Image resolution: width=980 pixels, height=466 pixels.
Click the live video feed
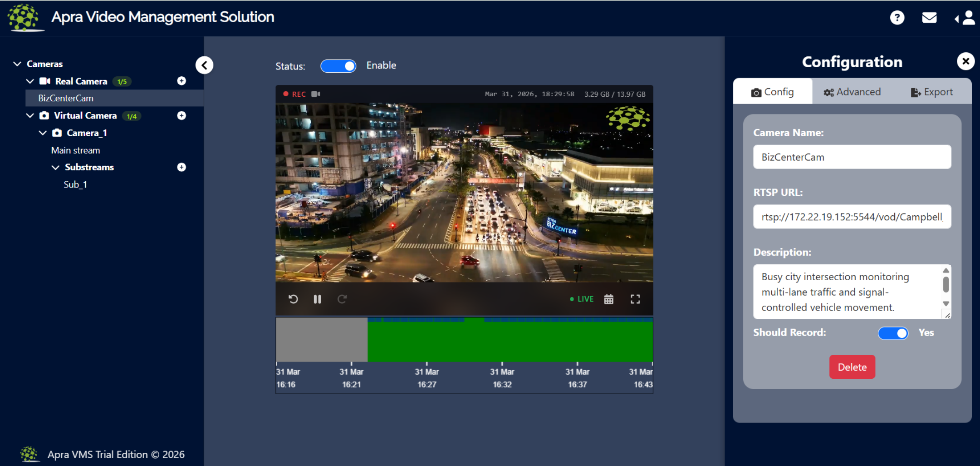coord(465,193)
